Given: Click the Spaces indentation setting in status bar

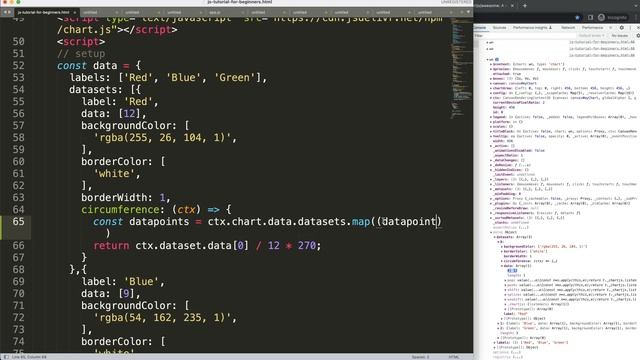Looking at the screenshot, I should (x=420, y=357).
